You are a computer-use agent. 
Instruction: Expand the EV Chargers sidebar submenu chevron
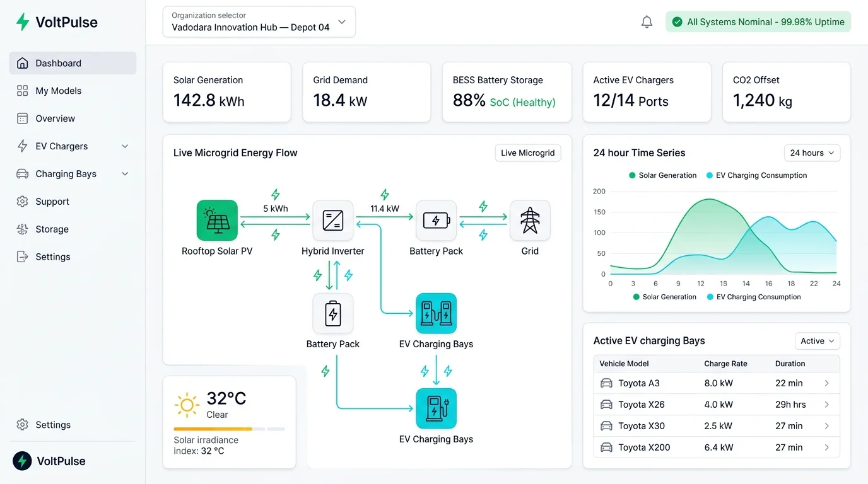[125, 146]
